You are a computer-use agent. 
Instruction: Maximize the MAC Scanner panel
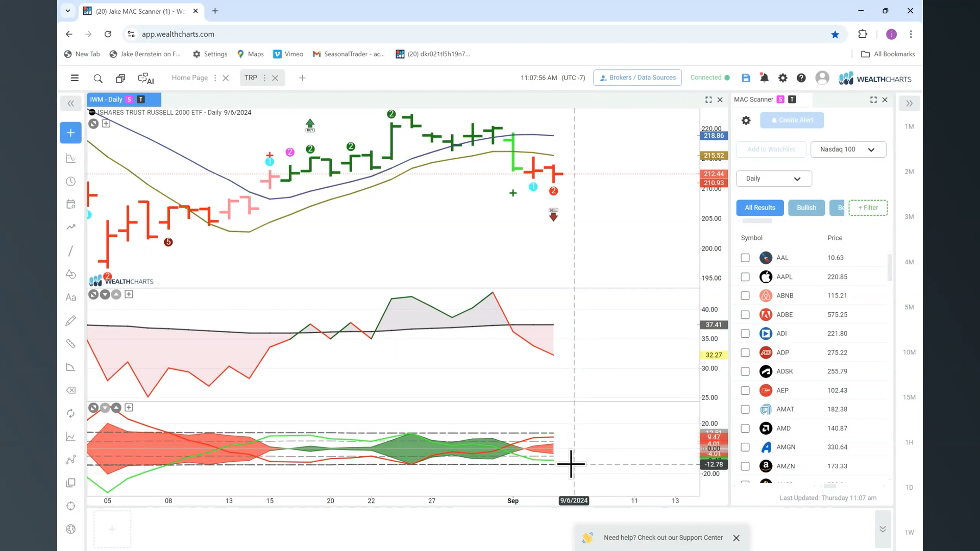point(873,100)
